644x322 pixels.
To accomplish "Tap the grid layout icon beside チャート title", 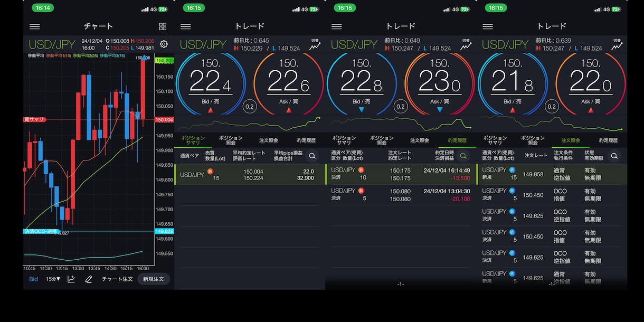I will (x=163, y=26).
